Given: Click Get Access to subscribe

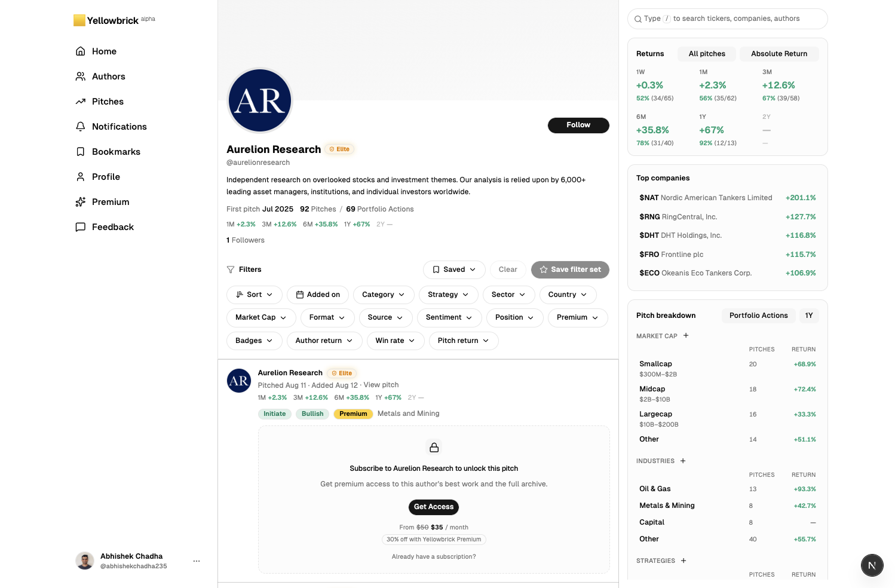Looking at the screenshot, I should [x=434, y=507].
